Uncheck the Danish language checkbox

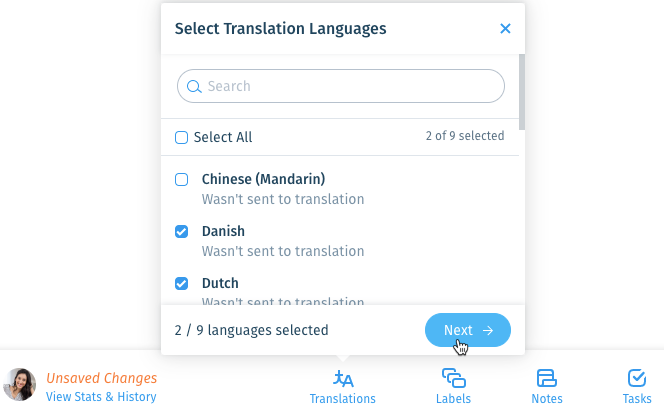pyautogui.click(x=181, y=232)
